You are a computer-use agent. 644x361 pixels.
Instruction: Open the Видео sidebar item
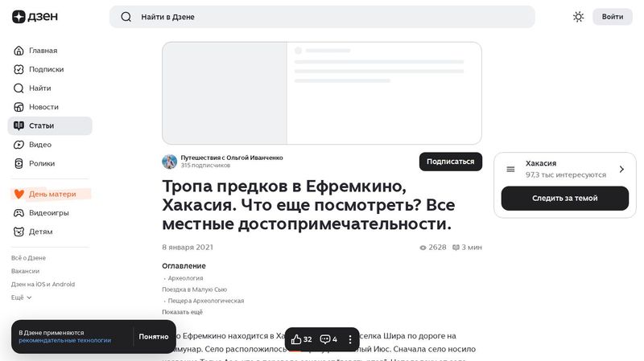click(x=39, y=145)
